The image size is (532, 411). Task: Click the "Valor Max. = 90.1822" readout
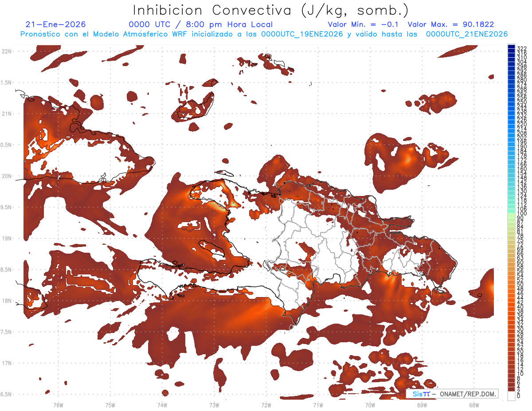tap(451, 24)
